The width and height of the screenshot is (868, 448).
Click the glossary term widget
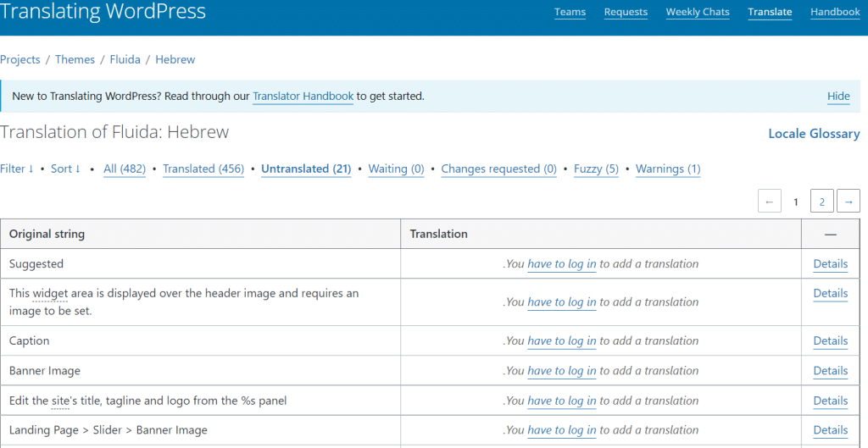tap(50, 293)
